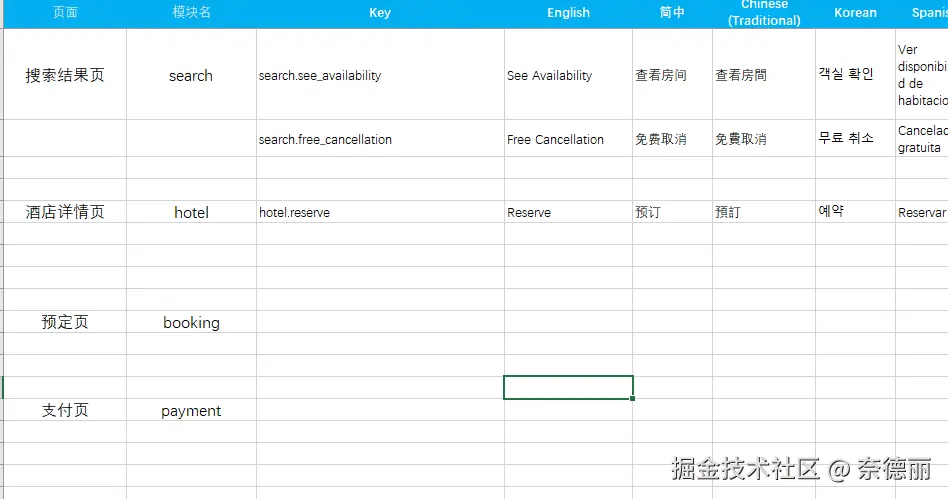The height and width of the screenshot is (499, 948).
Task: Select the Cancelación gratuita Spanish cell
Action: point(922,139)
